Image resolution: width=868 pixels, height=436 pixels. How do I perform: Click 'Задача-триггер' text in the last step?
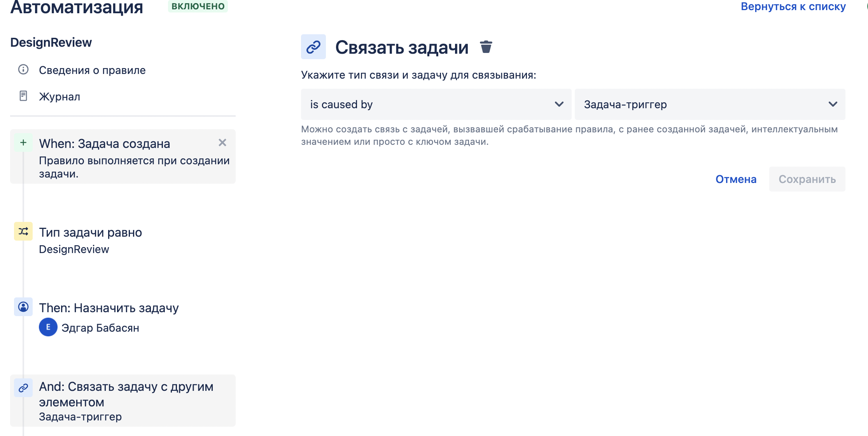(80, 417)
